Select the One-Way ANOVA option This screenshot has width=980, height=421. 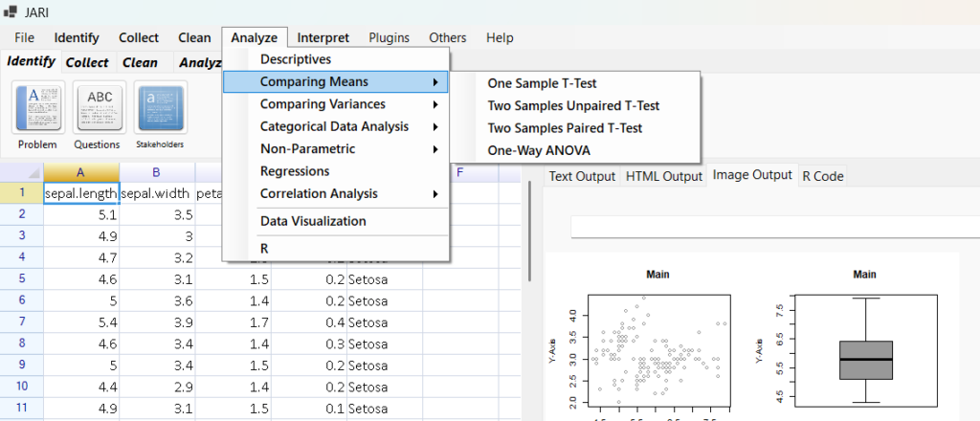click(x=539, y=150)
